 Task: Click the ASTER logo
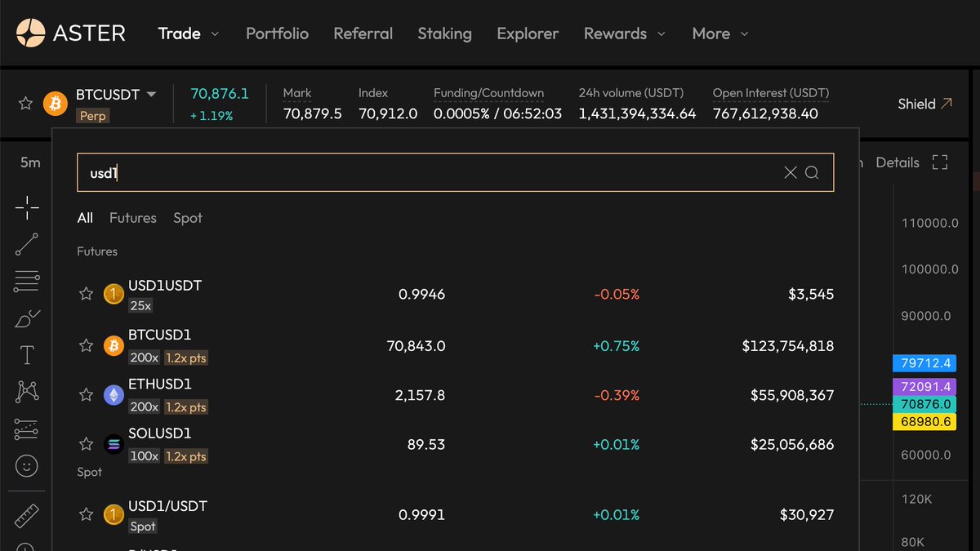point(71,33)
